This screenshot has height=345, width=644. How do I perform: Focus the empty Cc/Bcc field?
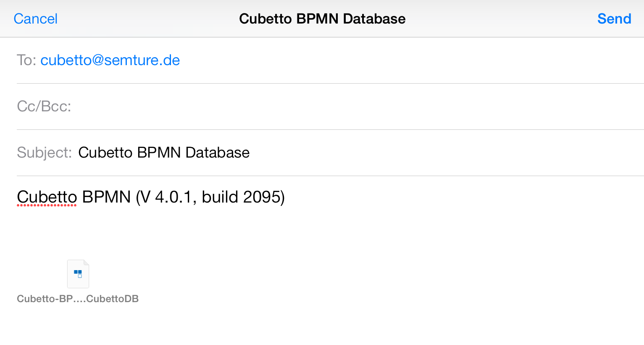(x=357, y=106)
